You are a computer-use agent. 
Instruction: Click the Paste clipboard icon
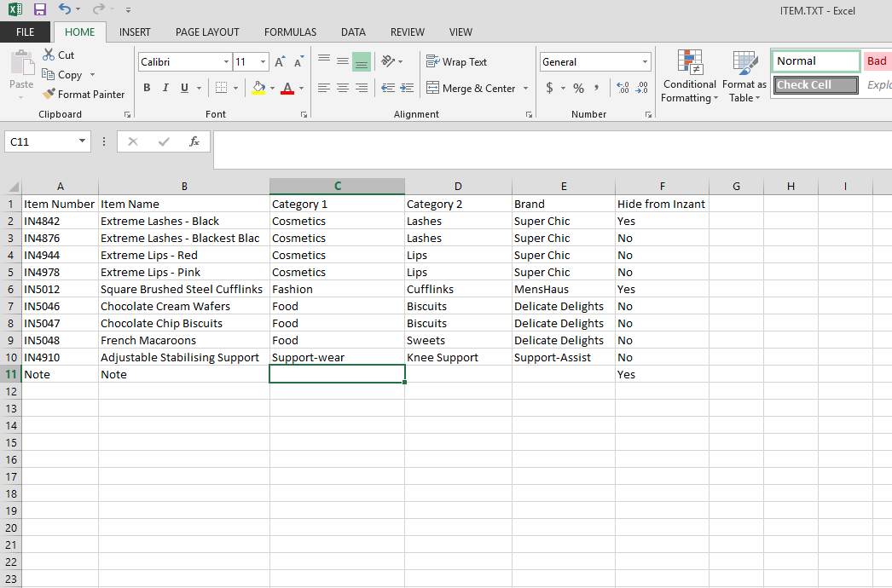coord(22,63)
